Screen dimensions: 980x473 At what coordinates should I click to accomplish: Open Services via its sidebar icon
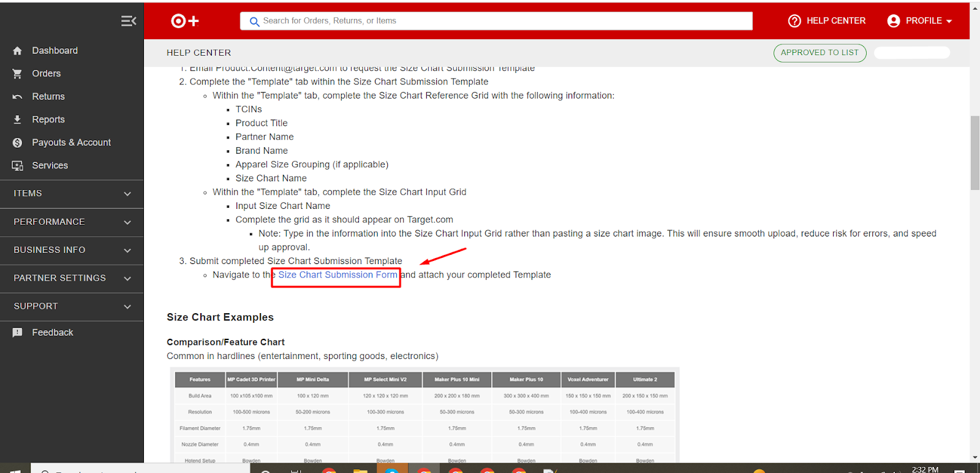click(17, 165)
